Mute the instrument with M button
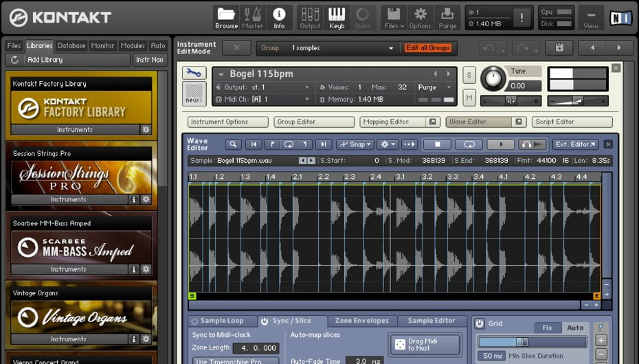639x364 pixels. click(469, 98)
